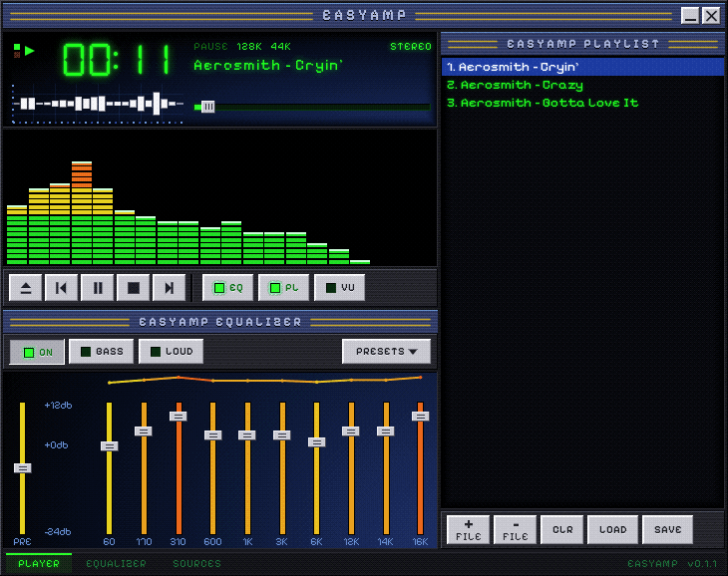Click the 310 Hz band slider handle
Screen dimensions: 728x576
click(179, 416)
